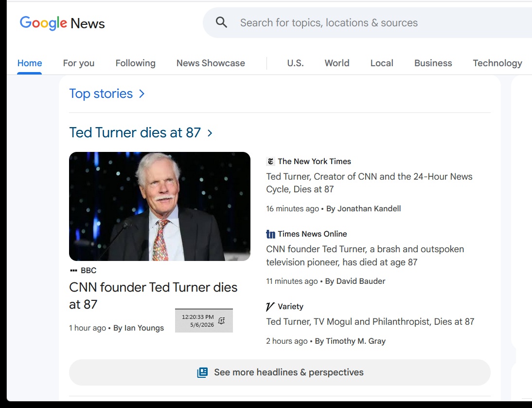Click the By Ian Youngs byline

point(139,328)
